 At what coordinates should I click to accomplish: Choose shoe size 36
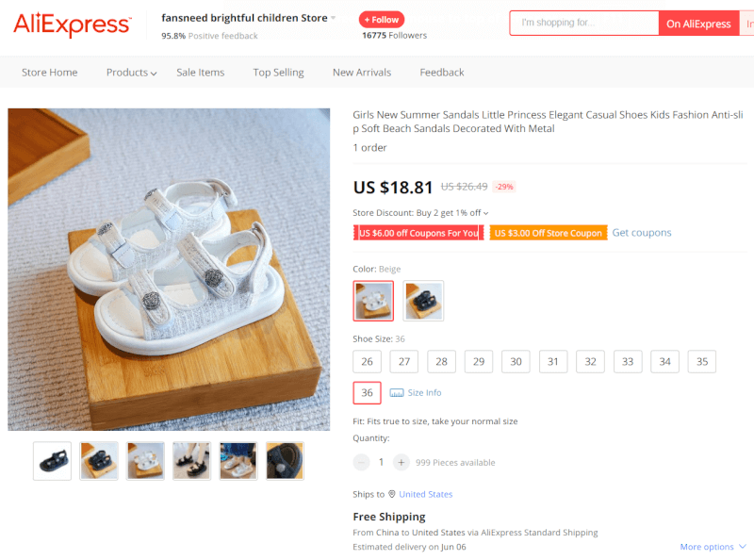(x=367, y=392)
